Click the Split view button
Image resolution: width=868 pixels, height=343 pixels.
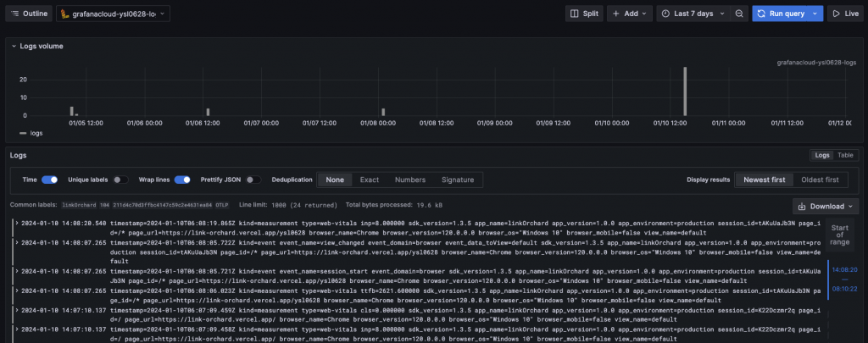584,14
